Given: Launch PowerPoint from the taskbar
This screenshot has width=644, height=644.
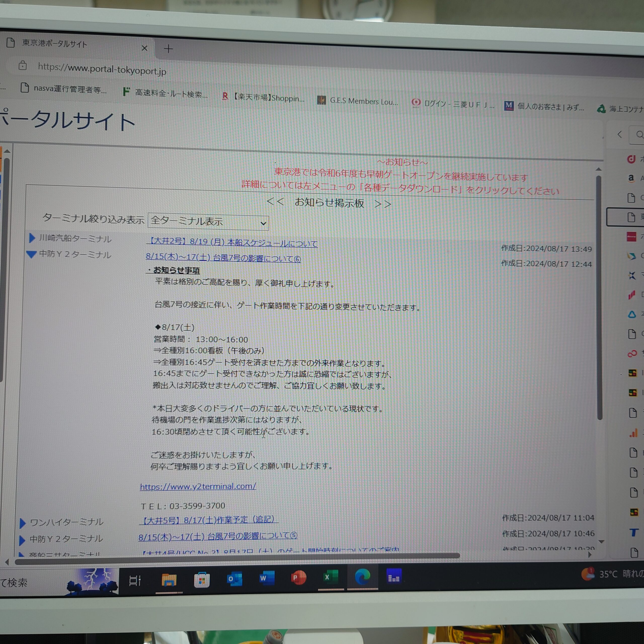Looking at the screenshot, I should point(298,578).
